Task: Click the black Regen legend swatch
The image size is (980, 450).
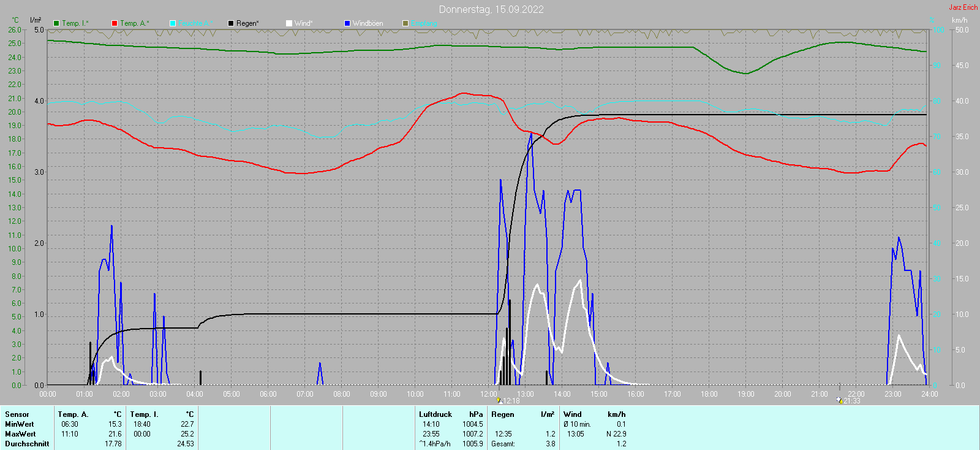Action: [231, 23]
